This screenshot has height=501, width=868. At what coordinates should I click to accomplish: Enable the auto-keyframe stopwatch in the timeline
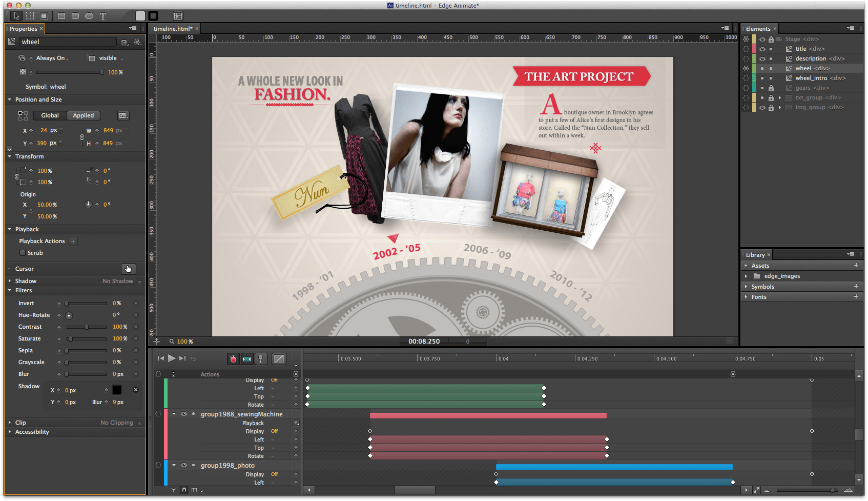click(x=233, y=359)
